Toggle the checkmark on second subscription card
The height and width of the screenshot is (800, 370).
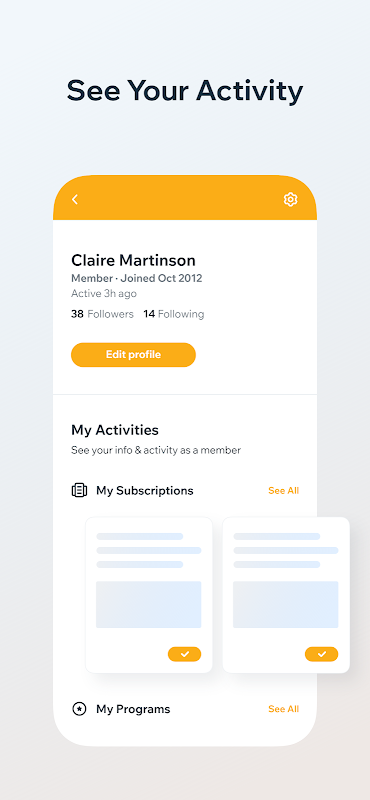(x=322, y=654)
